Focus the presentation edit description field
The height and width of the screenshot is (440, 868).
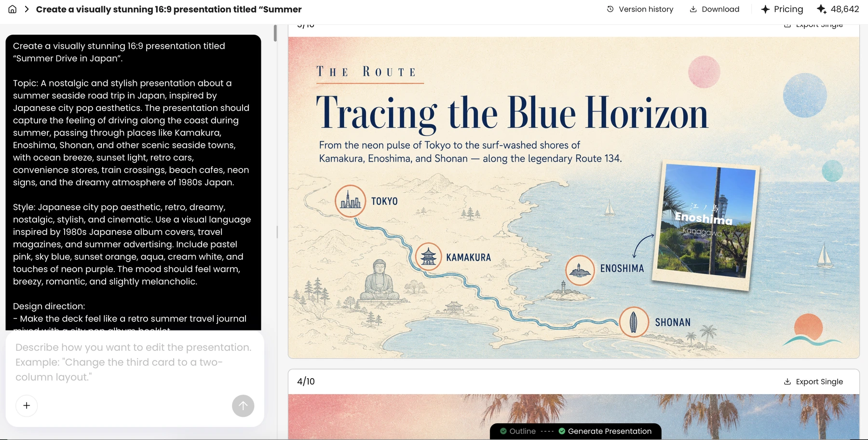click(135, 362)
